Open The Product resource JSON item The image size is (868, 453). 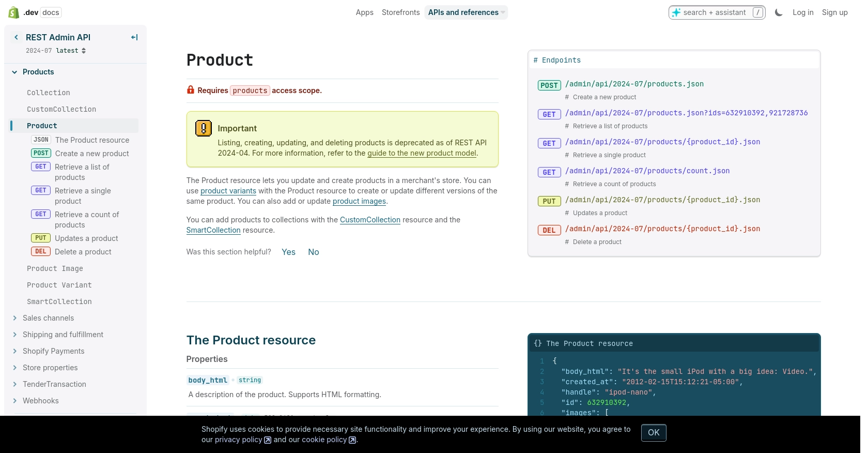80,140
